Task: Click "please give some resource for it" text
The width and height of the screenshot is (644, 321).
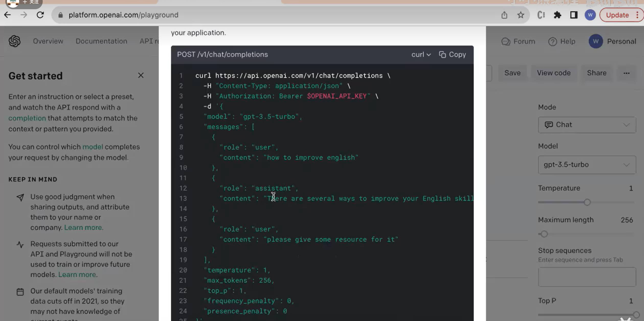Action: 331,239
